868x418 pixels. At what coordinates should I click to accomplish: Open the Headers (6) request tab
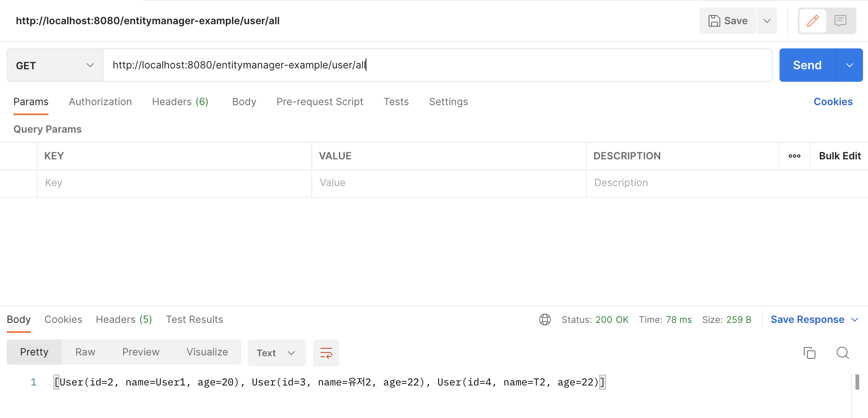[x=180, y=102]
